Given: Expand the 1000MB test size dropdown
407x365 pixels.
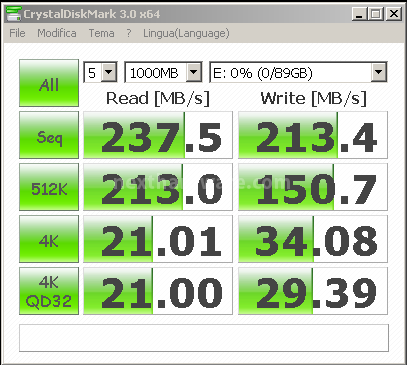Looking at the screenshot, I should [194, 72].
